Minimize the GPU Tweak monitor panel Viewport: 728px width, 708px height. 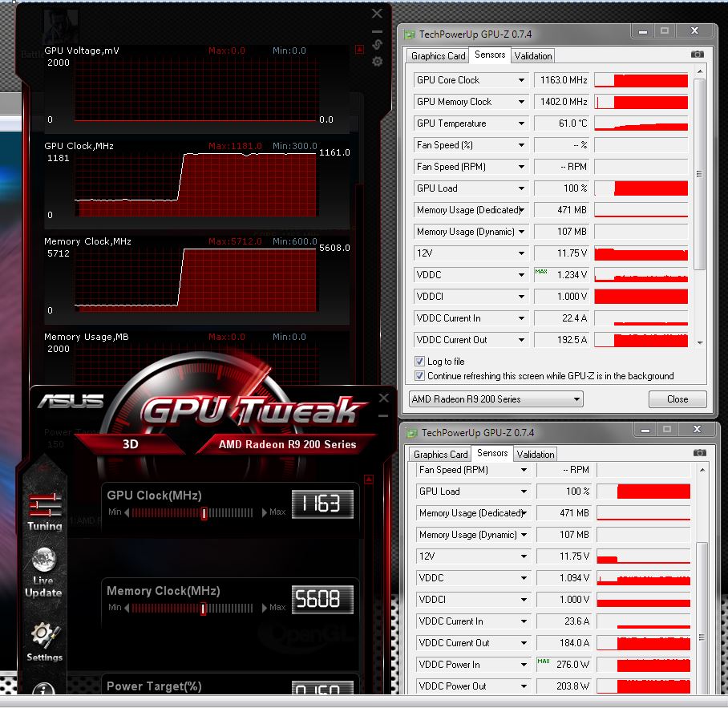pos(377,31)
